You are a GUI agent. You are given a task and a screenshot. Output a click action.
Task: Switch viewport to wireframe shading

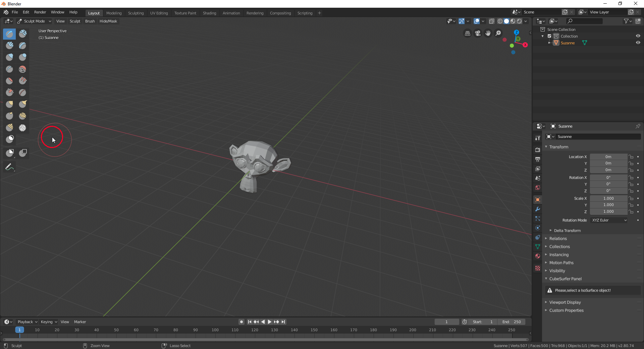pos(500,21)
